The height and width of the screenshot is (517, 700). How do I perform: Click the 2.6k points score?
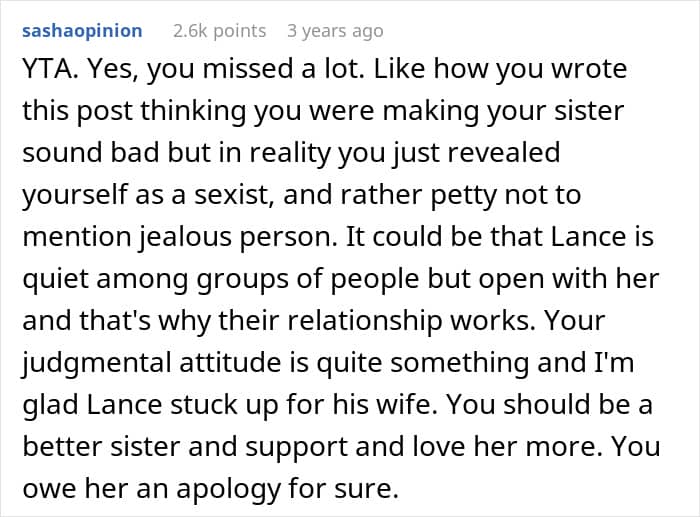(x=220, y=31)
